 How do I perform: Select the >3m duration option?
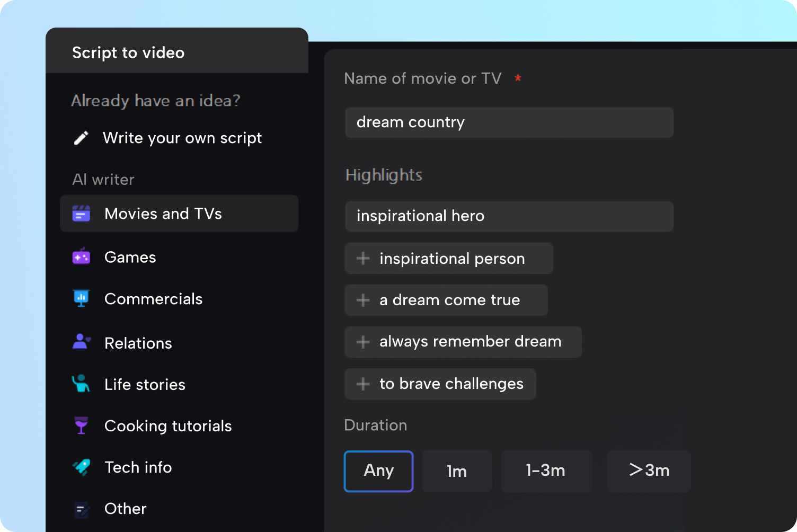pyautogui.click(x=649, y=471)
